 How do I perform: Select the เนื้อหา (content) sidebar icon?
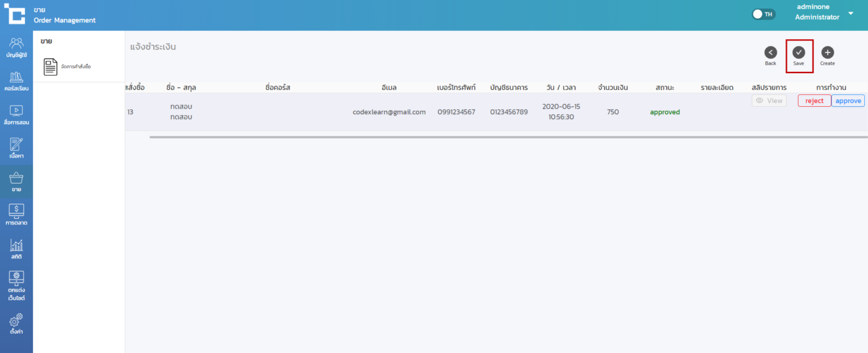click(16, 148)
